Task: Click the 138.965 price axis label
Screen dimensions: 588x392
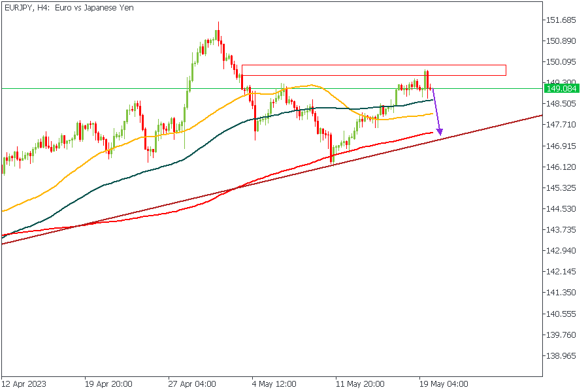Action: (561, 356)
